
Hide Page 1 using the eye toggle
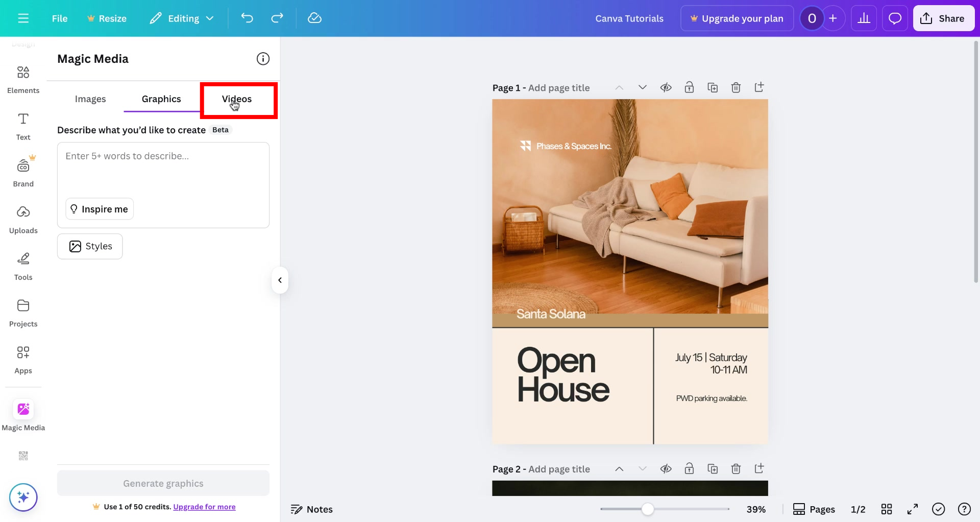(x=666, y=87)
